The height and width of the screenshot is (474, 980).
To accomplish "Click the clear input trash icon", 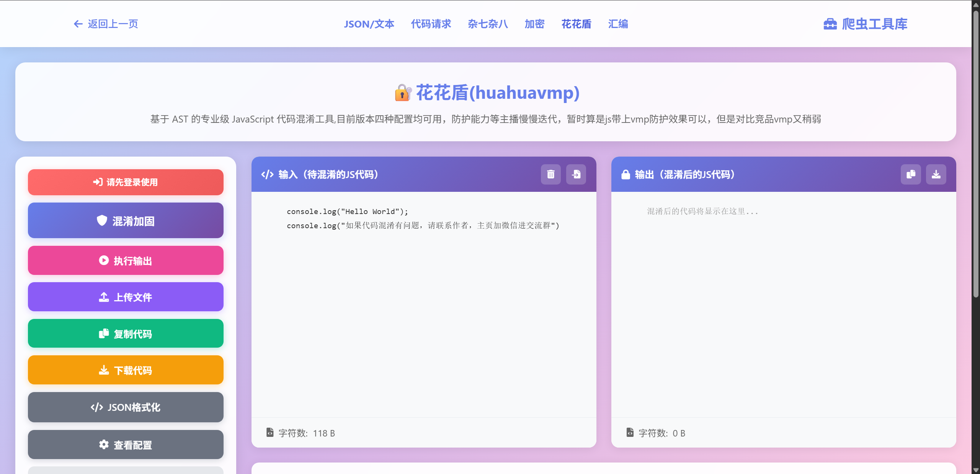I will (x=550, y=174).
